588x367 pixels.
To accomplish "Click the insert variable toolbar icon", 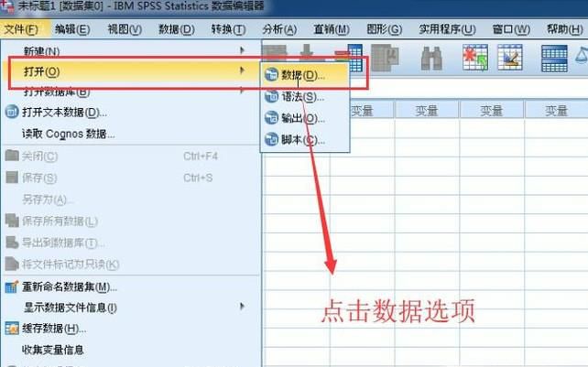I will point(510,58).
